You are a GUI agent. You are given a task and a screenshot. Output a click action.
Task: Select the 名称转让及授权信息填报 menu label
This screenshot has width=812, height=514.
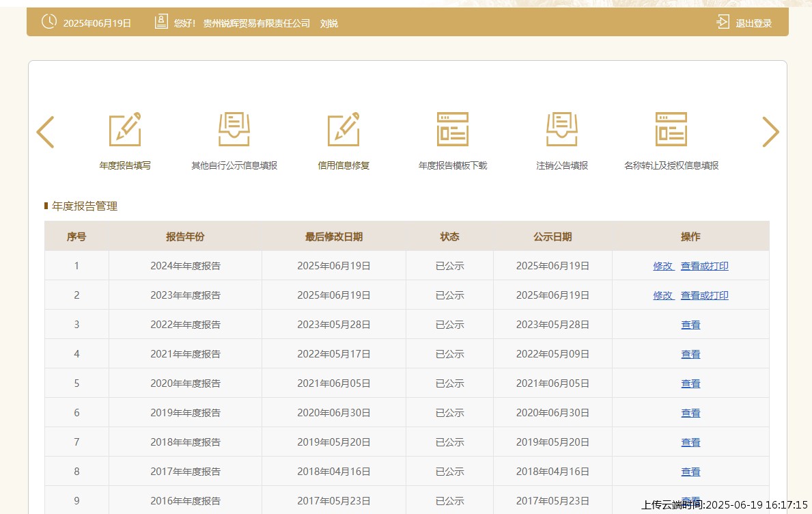coord(671,165)
